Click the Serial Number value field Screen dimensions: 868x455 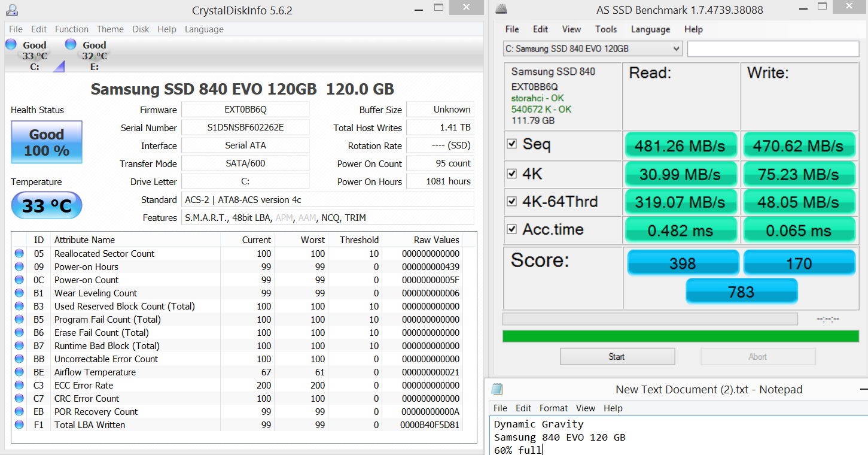click(245, 128)
